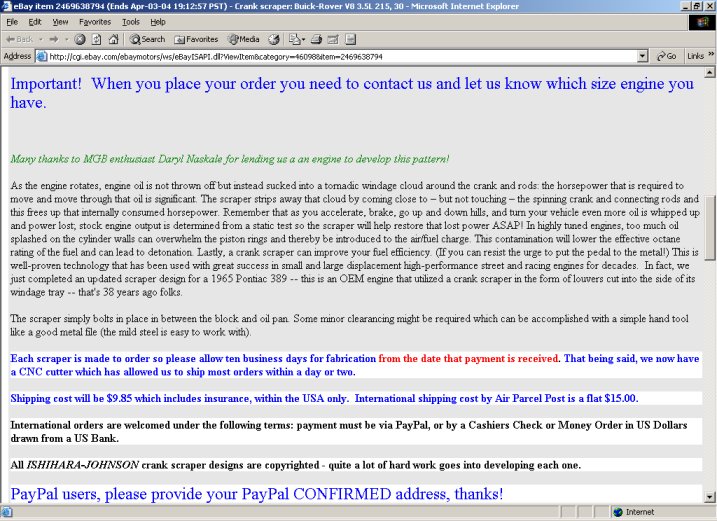Go back with the Back arrow button
The image size is (717, 521).
click(x=19, y=39)
